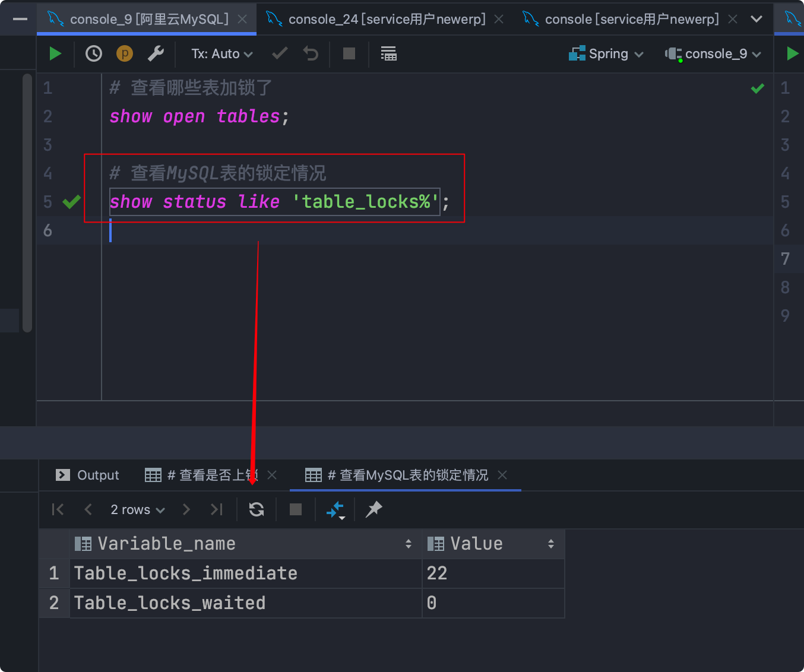Click the orange P parameters icon
Image resolution: width=804 pixels, height=672 pixels.
tap(125, 54)
